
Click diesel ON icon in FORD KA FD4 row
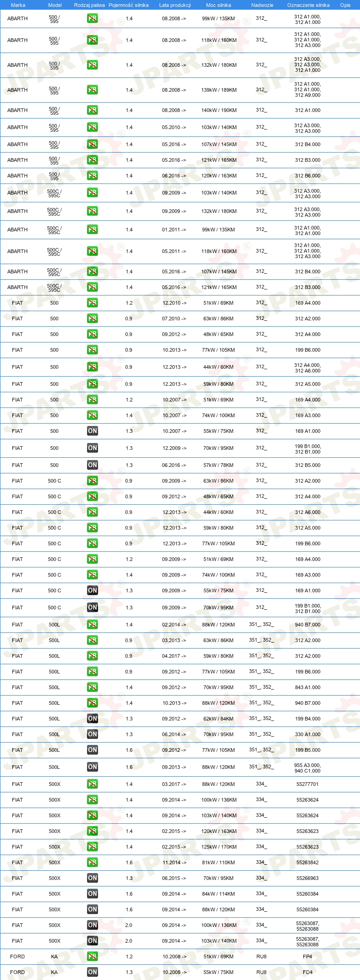93,972
